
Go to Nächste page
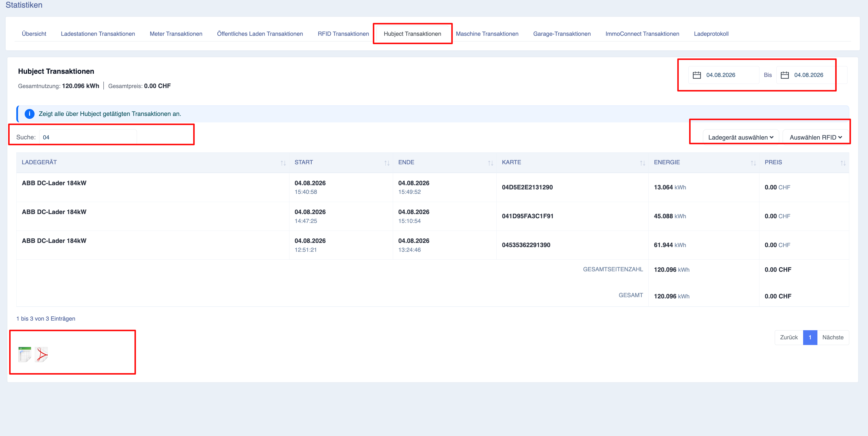833,337
